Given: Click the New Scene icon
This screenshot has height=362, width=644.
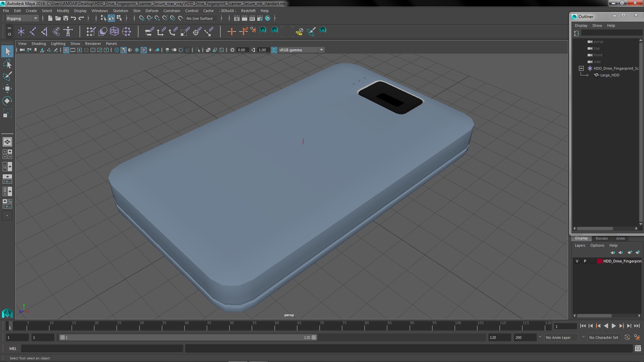Looking at the screenshot, I should [50, 18].
